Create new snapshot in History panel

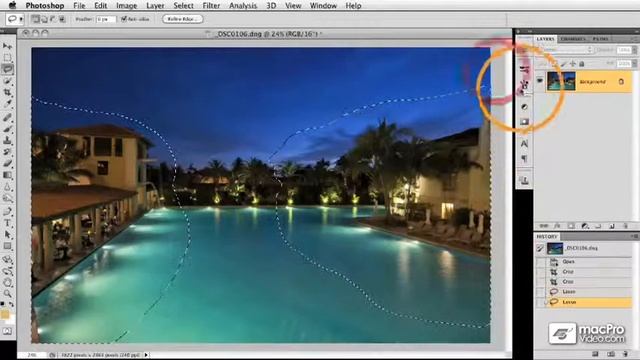610,354
